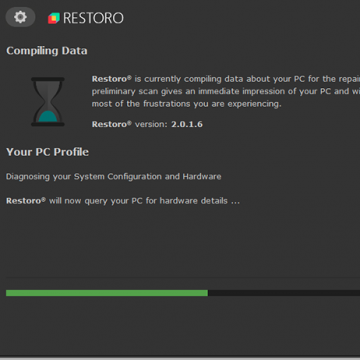
Task: Click the 'preliminary scan gives an immediate impression' line
Action: pyautogui.click(x=226, y=92)
